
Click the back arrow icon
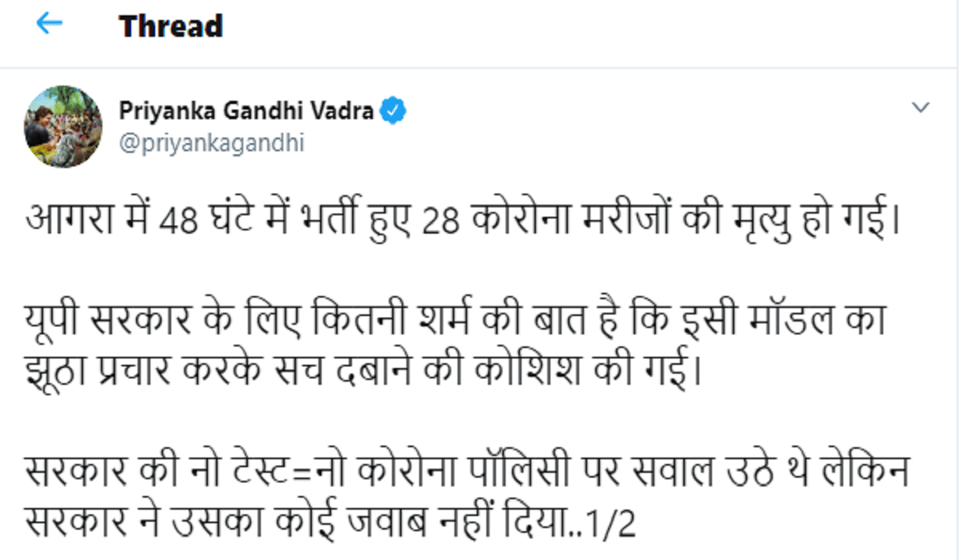50,24
